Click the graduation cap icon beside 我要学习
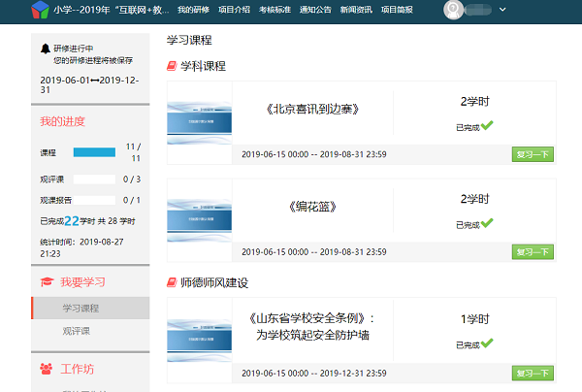582x392 pixels. point(46,281)
